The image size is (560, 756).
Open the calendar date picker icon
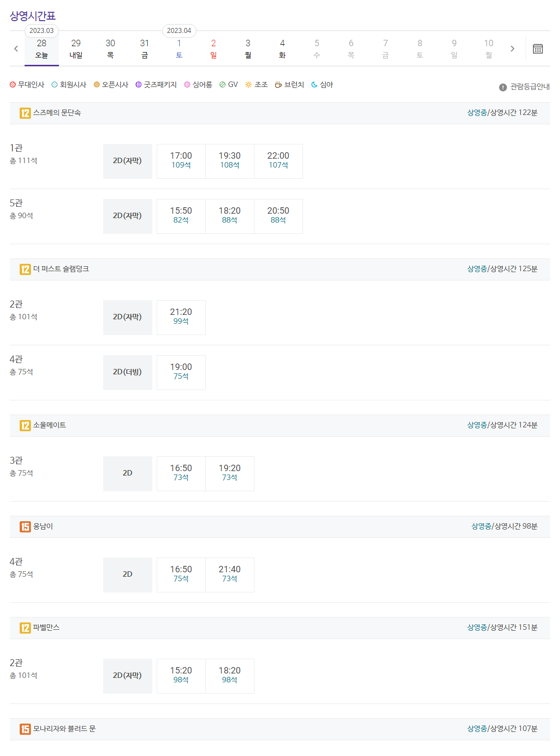pyautogui.click(x=538, y=49)
